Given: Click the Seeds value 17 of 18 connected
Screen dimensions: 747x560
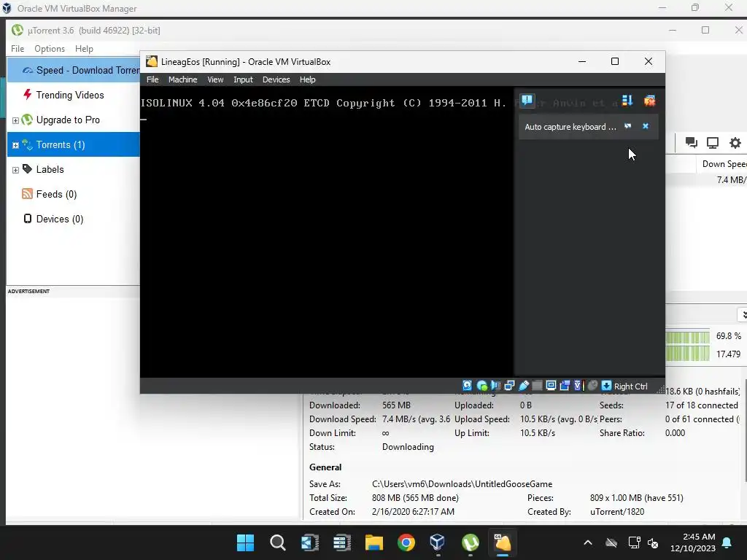Looking at the screenshot, I should (x=701, y=405).
